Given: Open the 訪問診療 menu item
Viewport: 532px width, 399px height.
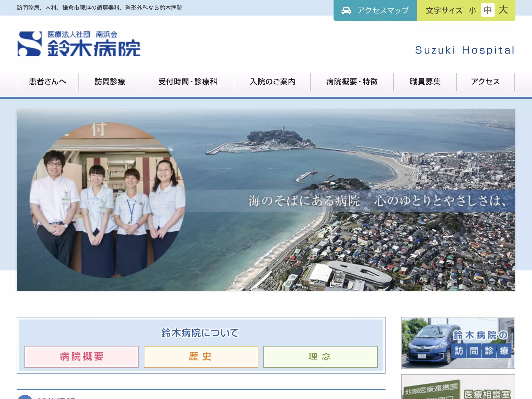Looking at the screenshot, I should coord(110,82).
